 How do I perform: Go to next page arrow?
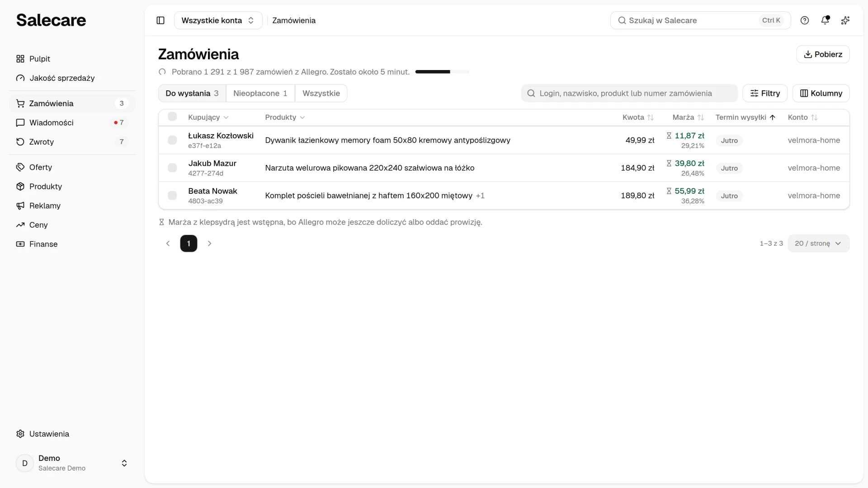point(209,244)
